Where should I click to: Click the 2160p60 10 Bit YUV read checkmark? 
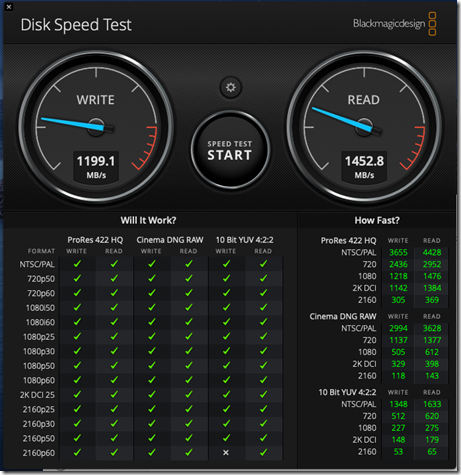[x=263, y=452]
